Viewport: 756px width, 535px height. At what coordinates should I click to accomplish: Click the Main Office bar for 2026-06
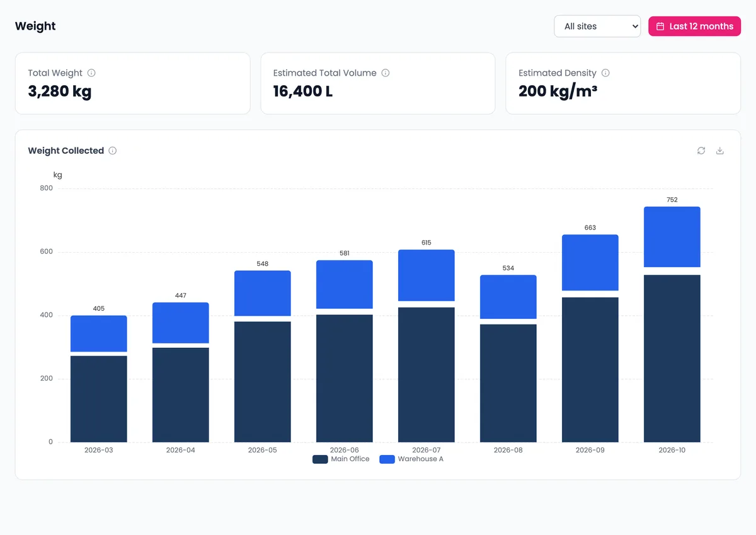[345, 378]
